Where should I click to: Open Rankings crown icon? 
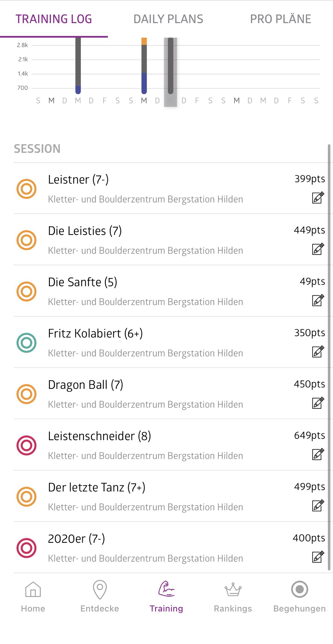point(233,590)
